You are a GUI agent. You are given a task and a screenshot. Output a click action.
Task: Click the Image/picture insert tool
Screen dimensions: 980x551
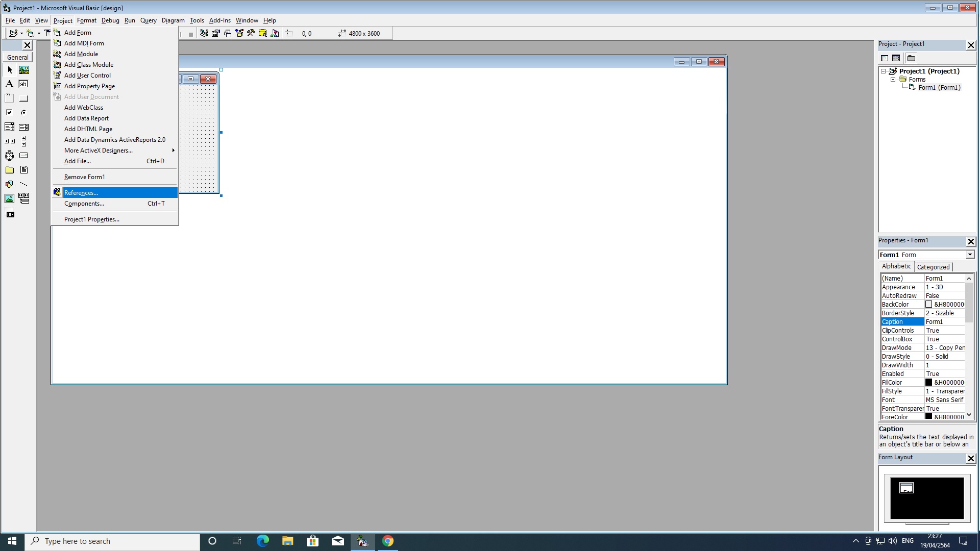9,198
